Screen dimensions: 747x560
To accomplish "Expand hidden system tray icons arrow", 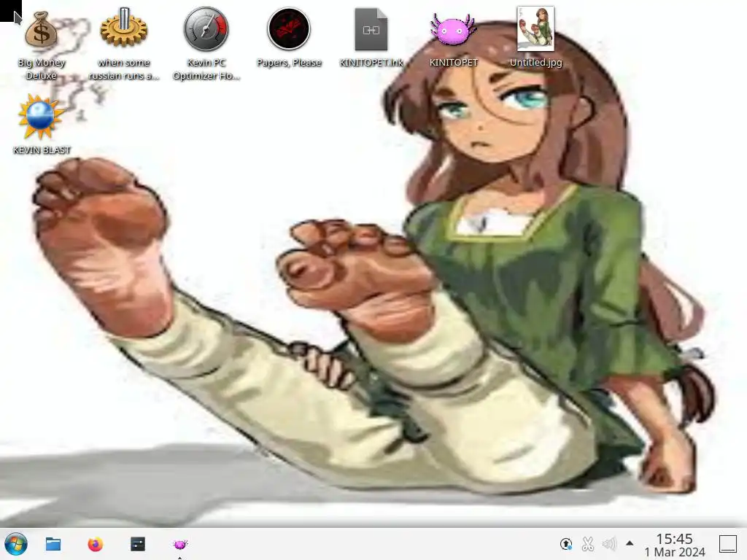I will (x=630, y=543).
